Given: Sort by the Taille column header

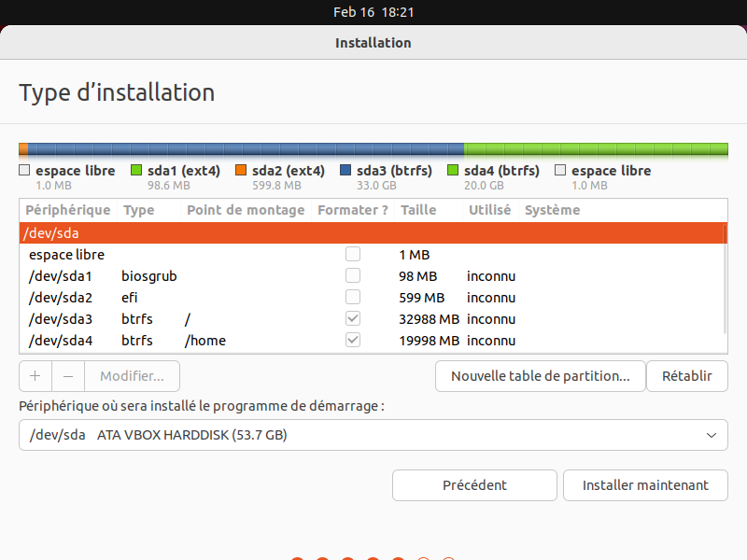Looking at the screenshot, I should point(418,210).
